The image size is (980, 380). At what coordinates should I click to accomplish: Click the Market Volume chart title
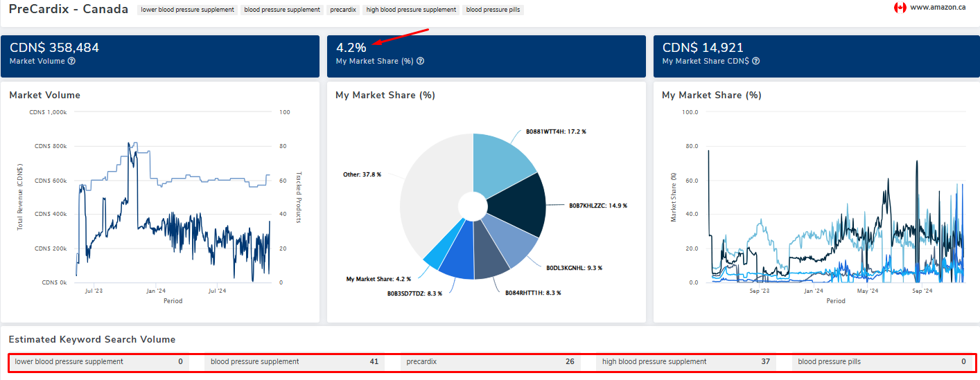[44, 95]
